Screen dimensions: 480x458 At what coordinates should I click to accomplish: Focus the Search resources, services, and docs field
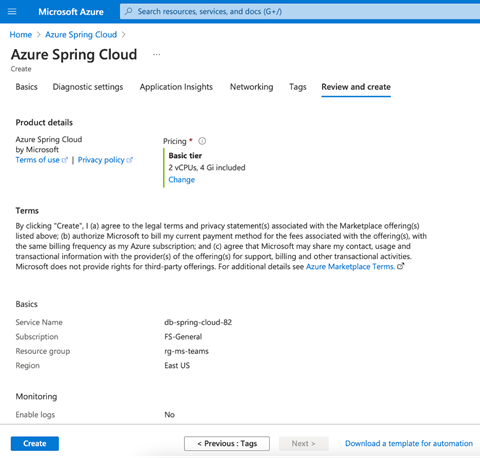pos(300,12)
